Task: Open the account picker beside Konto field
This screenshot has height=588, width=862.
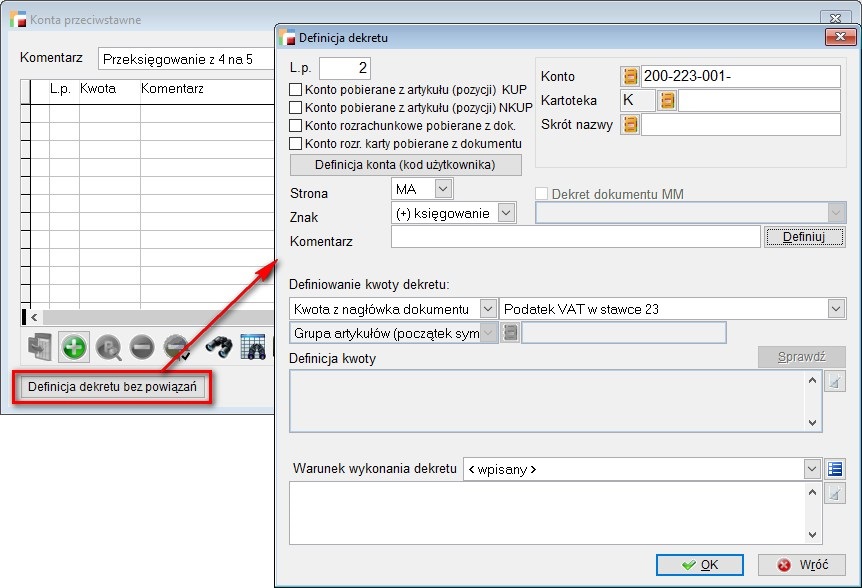Action: [x=629, y=76]
